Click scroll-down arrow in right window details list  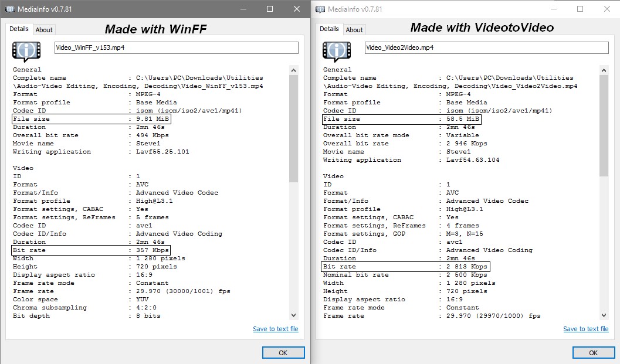pyautogui.click(x=604, y=315)
